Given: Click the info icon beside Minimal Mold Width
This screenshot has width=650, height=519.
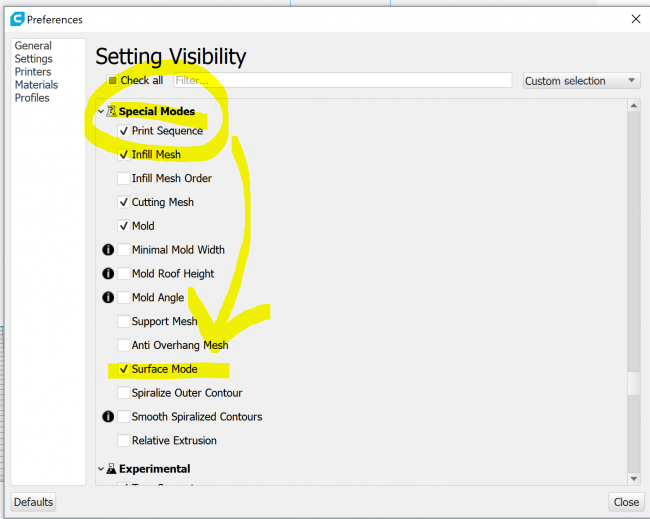Looking at the screenshot, I should coord(107,250).
